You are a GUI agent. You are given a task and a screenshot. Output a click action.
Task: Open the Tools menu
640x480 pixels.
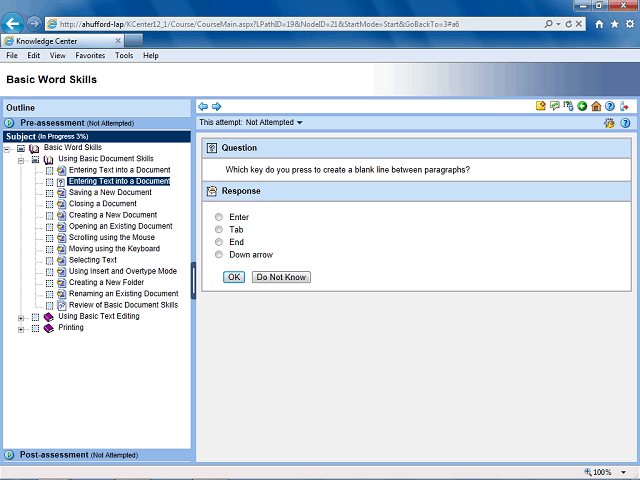point(124,56)
